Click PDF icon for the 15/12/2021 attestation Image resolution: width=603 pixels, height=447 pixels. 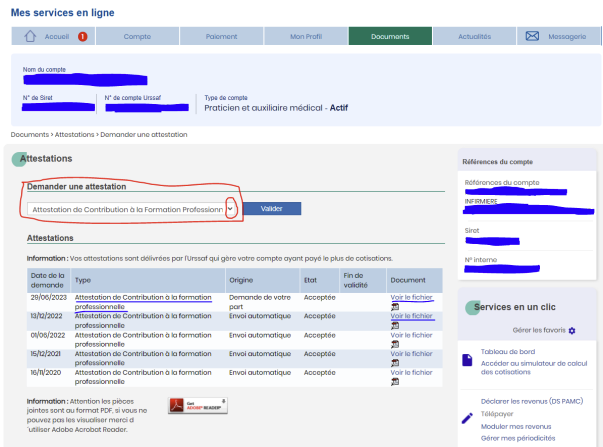coord(395,362)
